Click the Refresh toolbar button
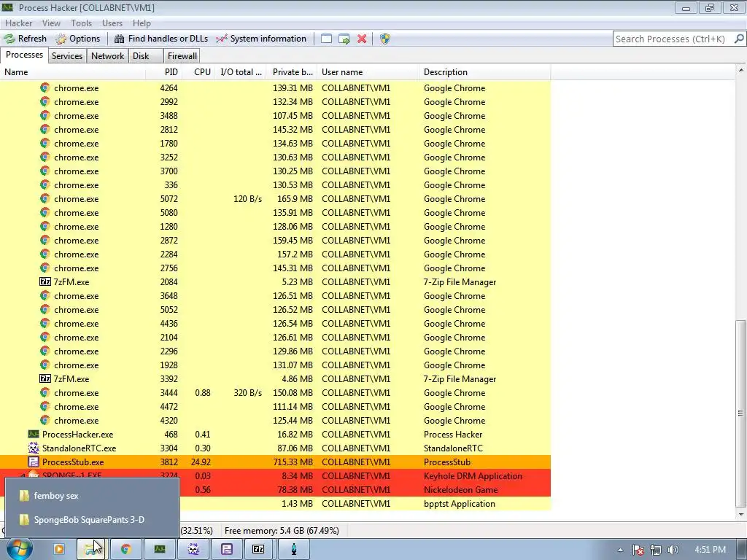This screenshot has height=560, width=747. (x=26, y=39)
